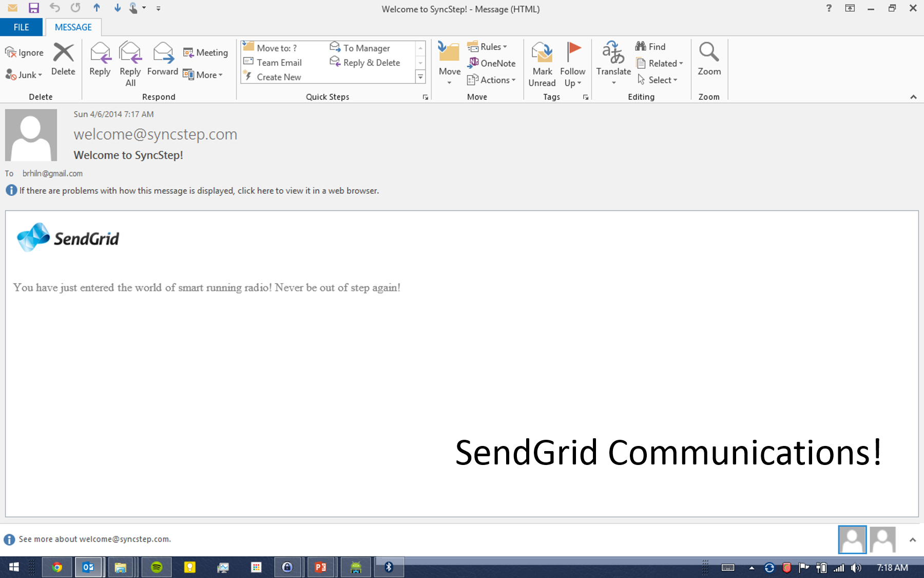Go to the previous item arrow

97,8
